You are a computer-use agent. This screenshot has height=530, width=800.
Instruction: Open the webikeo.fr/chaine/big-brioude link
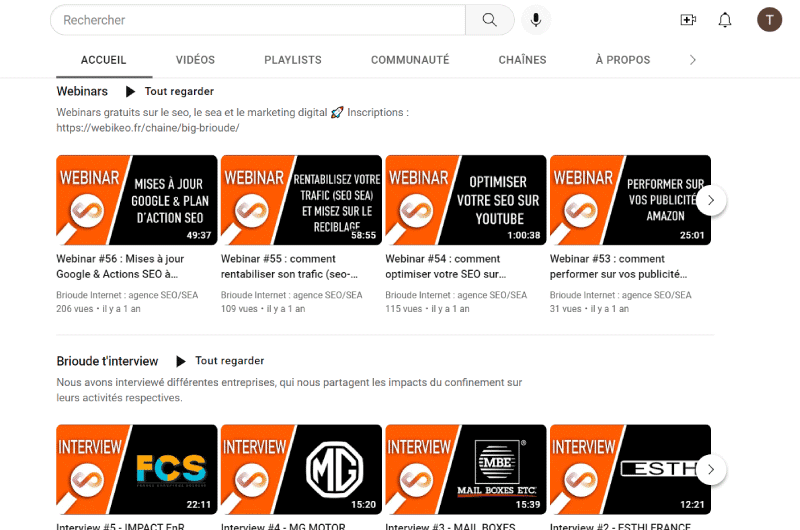point(147,128)
